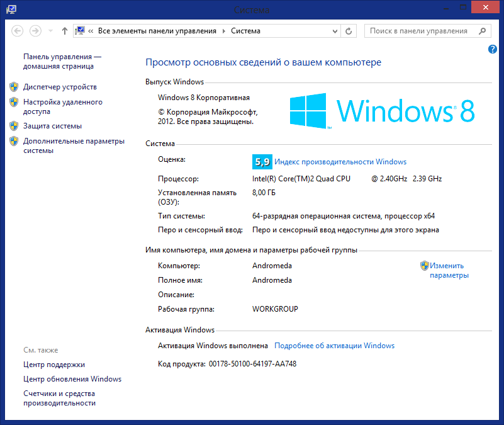
Task: Click the computer icon in the address bar
Action: tap(81, 31)
